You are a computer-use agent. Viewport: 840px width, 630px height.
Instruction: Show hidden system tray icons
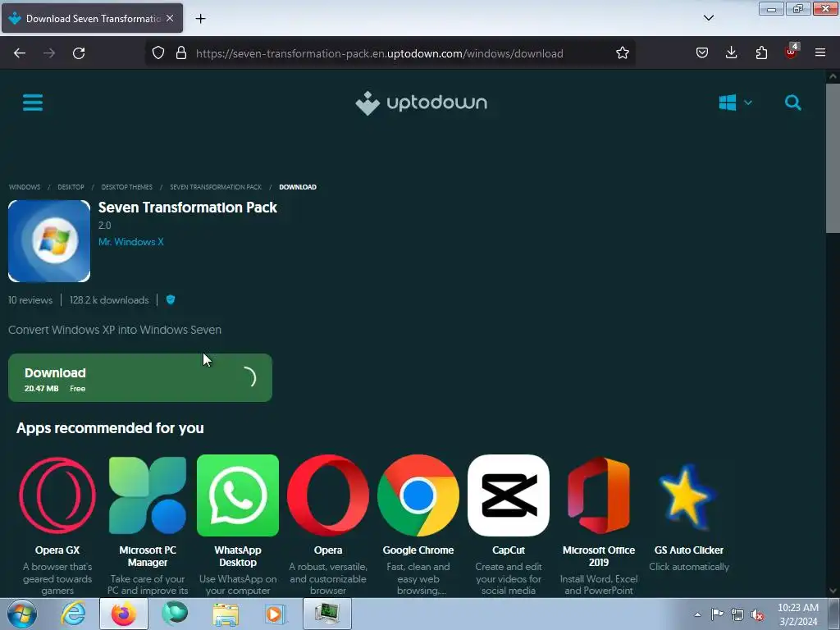(697, 614)
